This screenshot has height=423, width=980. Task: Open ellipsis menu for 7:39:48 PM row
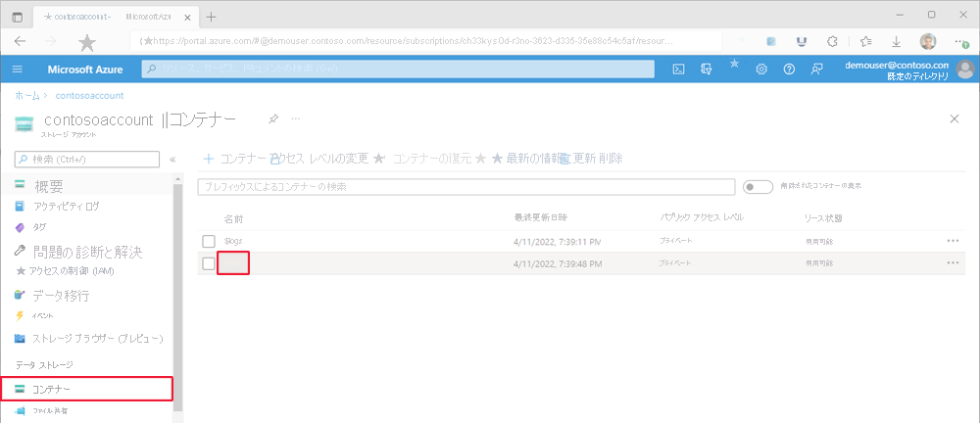click(953, 263)
